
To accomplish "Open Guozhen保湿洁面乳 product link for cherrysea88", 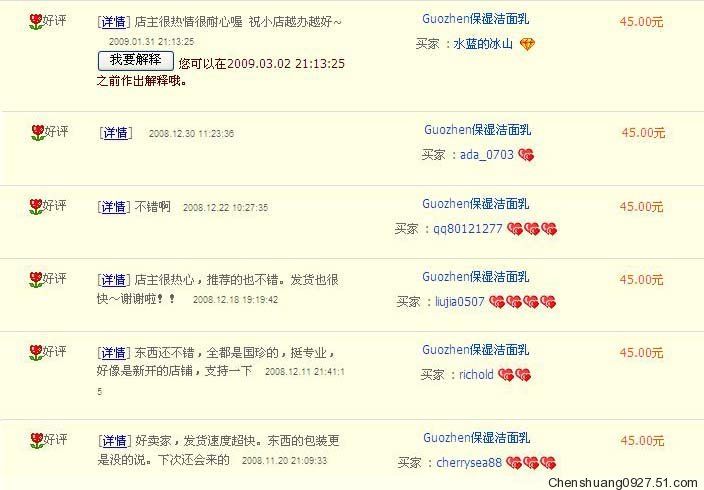I will (x=476, y=438).
